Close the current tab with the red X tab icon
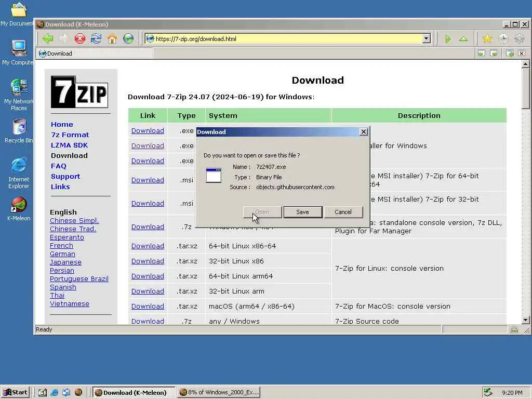Image resolution: width=532 pixels, height=399 pixels. 522,54
